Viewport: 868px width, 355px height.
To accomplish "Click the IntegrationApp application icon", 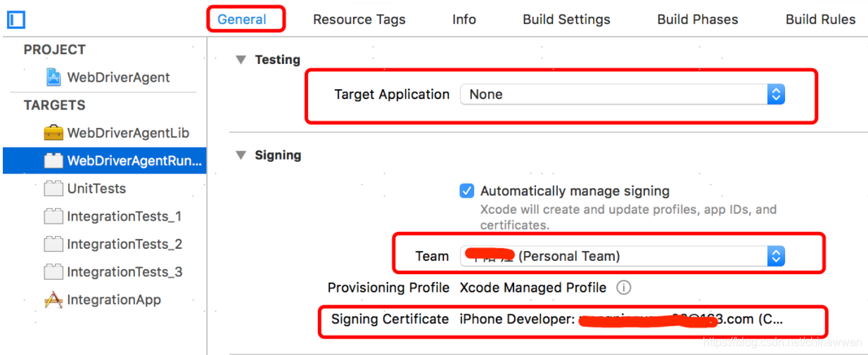I will 53,299.
